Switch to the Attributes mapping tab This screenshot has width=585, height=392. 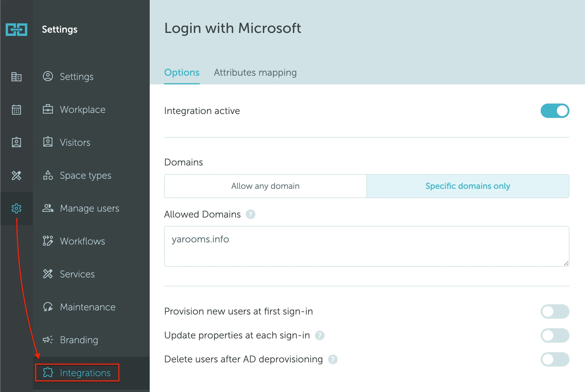pos(255,73)
